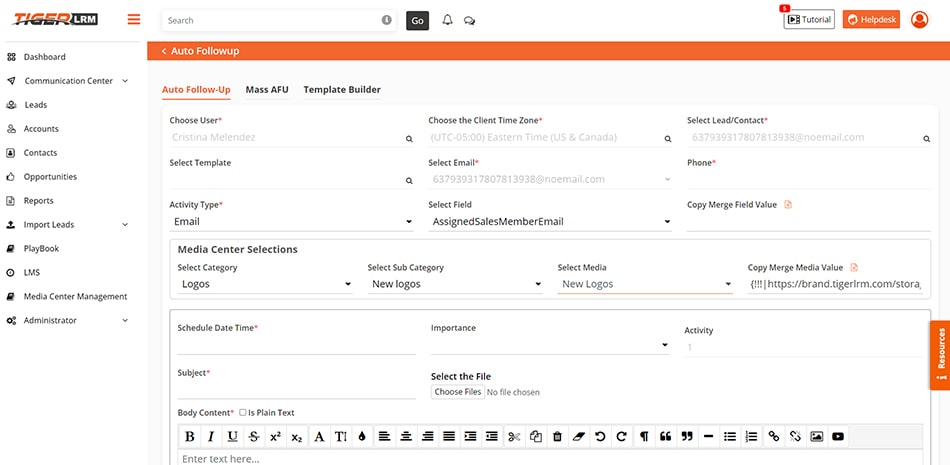Center align text in editor
This screenshot has width=950, height=465.
(x=406, y=436)
